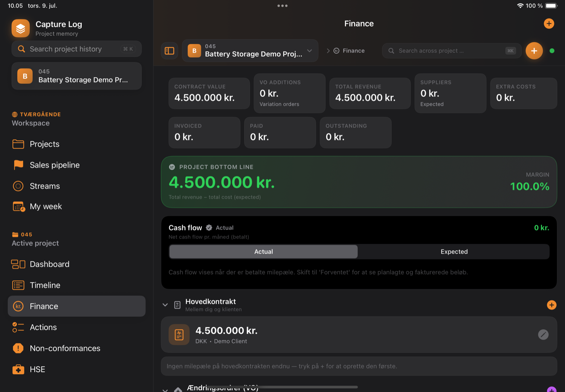
Task: Collapse the Ændringsordrer (VO) section
Action: (x=165, y=390)
